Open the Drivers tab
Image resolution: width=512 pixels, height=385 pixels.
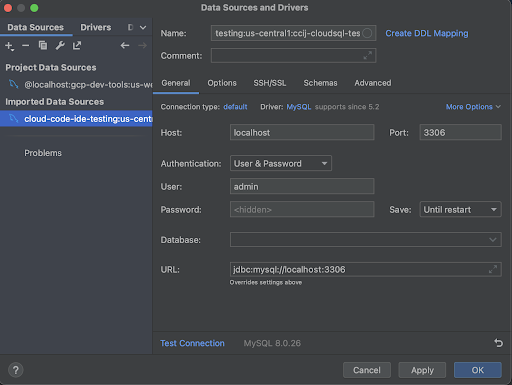(x=96, y=27)
